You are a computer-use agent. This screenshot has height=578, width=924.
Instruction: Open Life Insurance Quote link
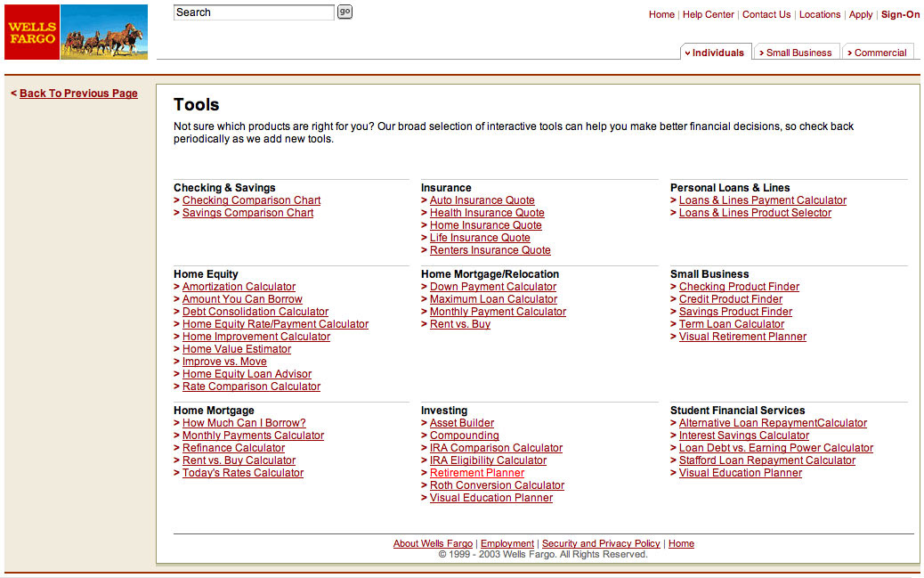480,238
